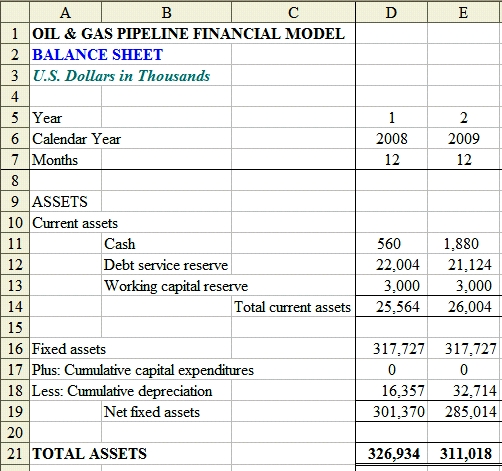
Task: Click the 'BALANCE SHEET' cell
Action: tap(98, 55)
